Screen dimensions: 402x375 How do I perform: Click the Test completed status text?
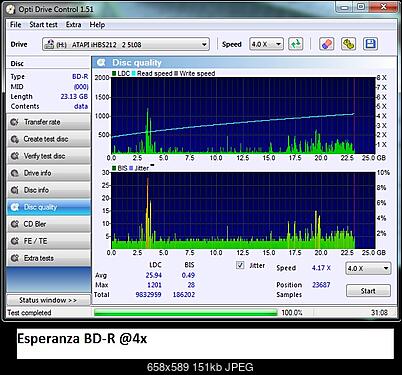(29, 313)
